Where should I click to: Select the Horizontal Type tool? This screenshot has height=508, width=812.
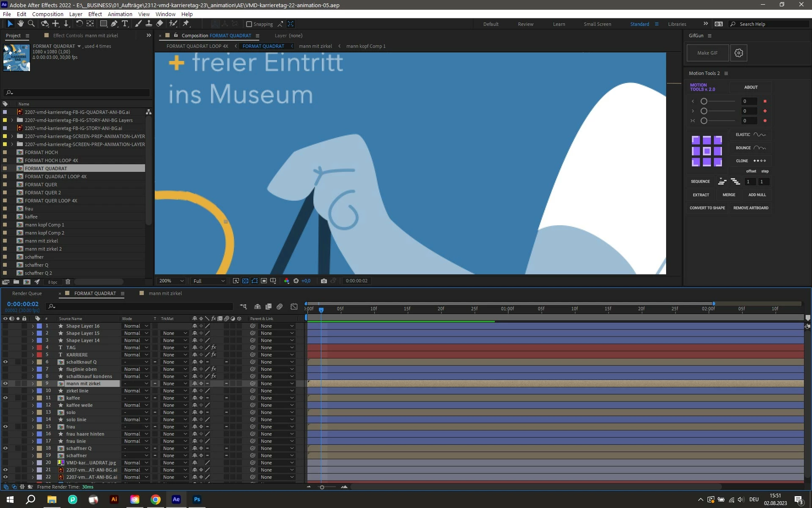[x=125, y=24]
